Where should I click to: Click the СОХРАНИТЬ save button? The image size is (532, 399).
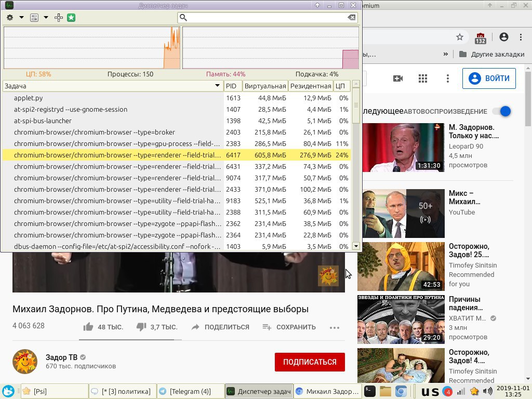289,327
